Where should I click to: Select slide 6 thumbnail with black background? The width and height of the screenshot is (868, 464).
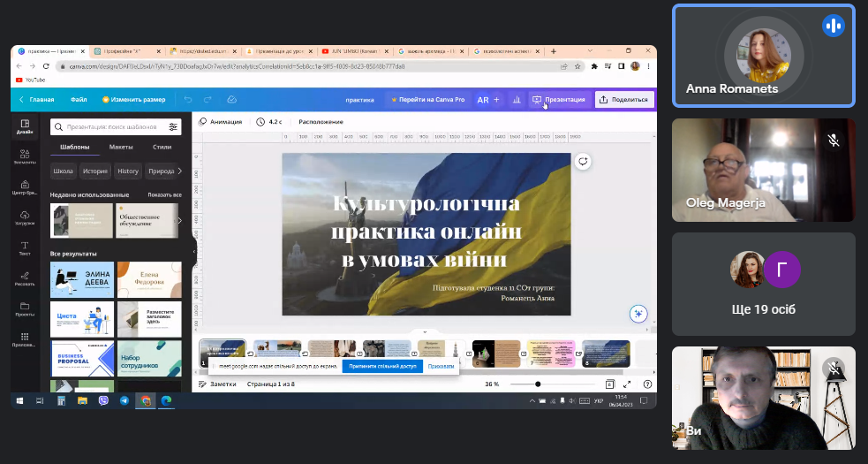[x=496, y=354]
